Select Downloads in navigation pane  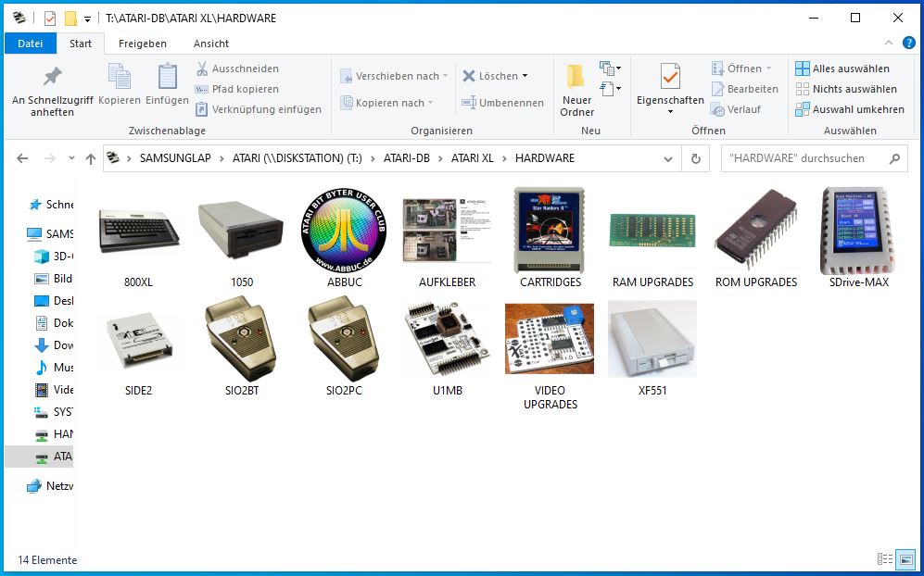click(x=54, y=345)
